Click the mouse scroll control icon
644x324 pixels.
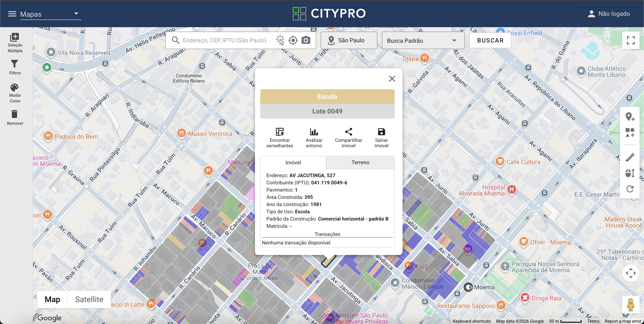tap(630, 173)
